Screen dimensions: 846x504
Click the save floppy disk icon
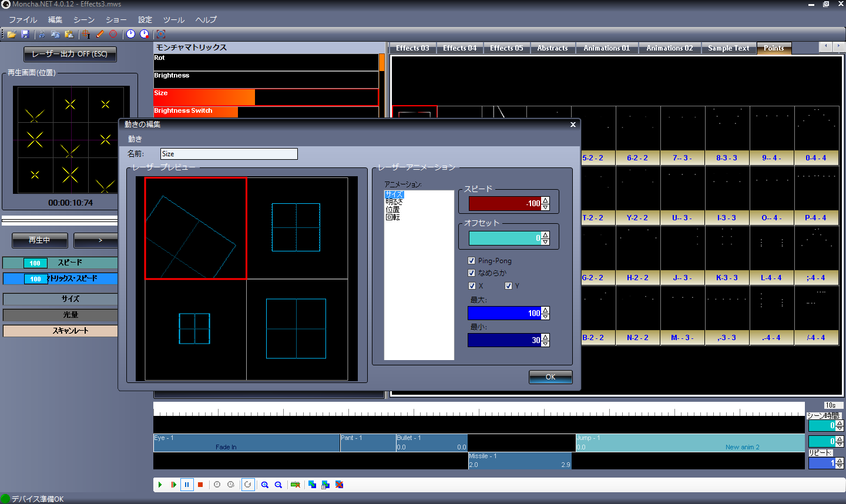click(25, 34)
